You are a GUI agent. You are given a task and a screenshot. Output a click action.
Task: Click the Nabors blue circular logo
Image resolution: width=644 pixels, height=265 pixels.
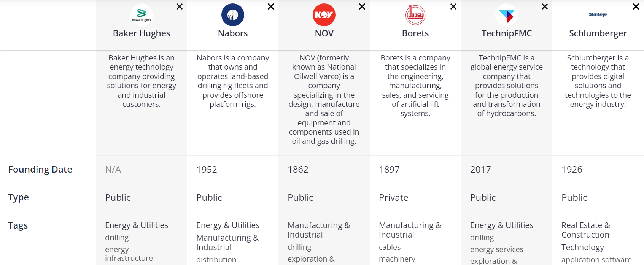pos(233,15)
